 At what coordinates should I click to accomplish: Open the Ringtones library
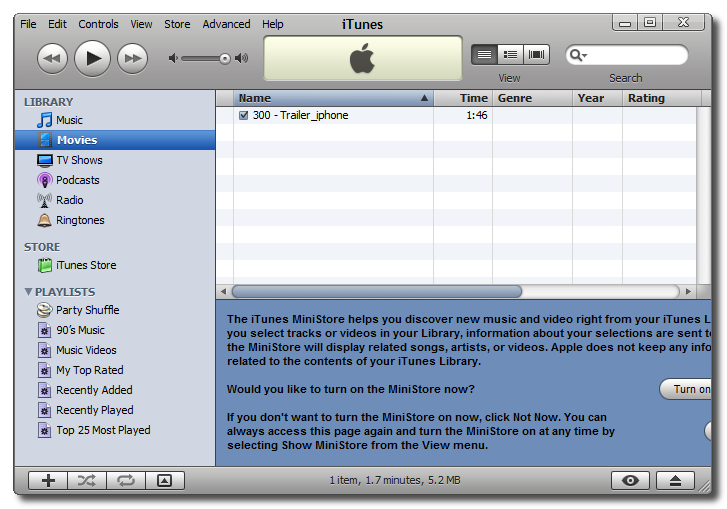(115, 220)
